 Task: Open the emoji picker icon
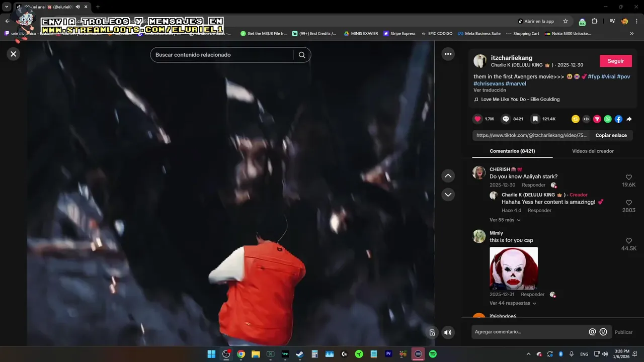[603, 332]
